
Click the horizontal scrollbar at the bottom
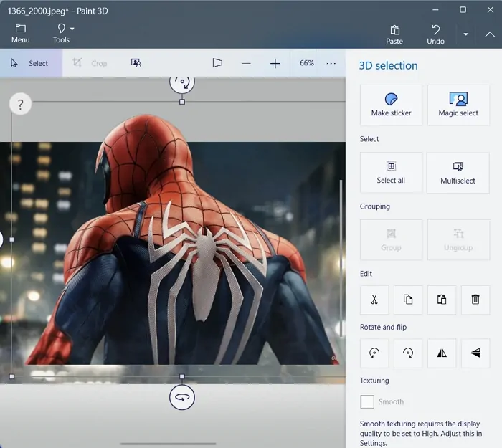(x=169, y=444)
